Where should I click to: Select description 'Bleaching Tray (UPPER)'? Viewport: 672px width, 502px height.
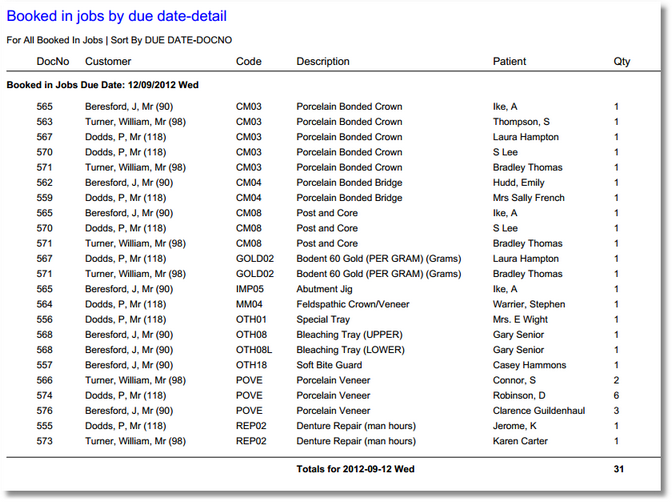click(349, 335)
